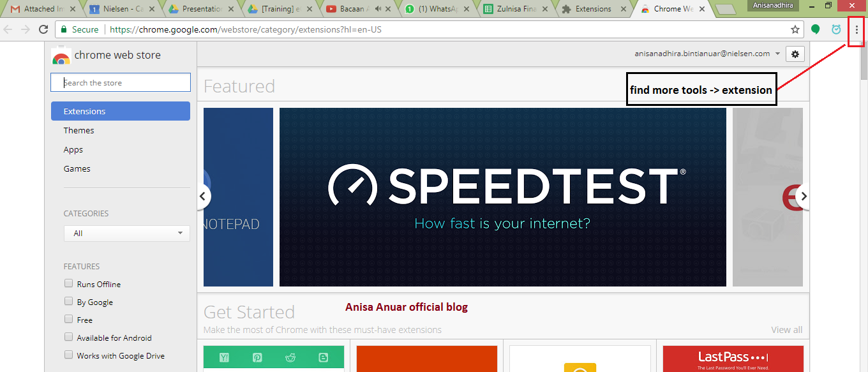
Task: Open the Speedtest featured banner
Action: (x=503, y=197)
